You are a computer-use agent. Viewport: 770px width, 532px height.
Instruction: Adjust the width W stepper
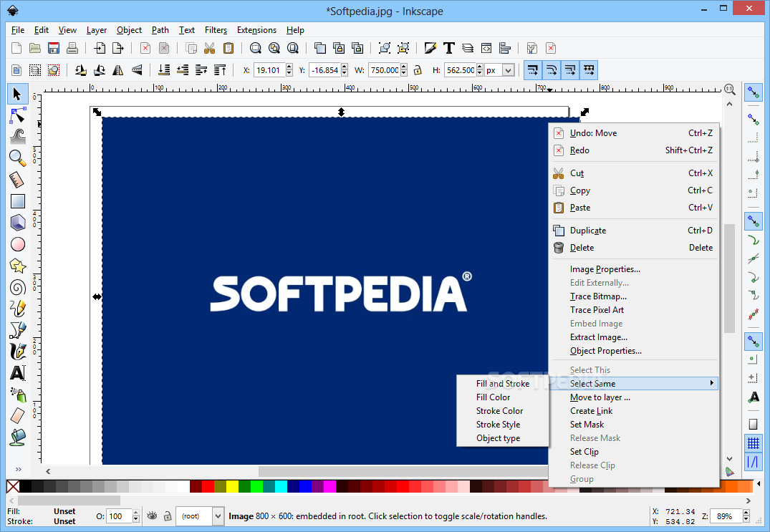[404, 70]
